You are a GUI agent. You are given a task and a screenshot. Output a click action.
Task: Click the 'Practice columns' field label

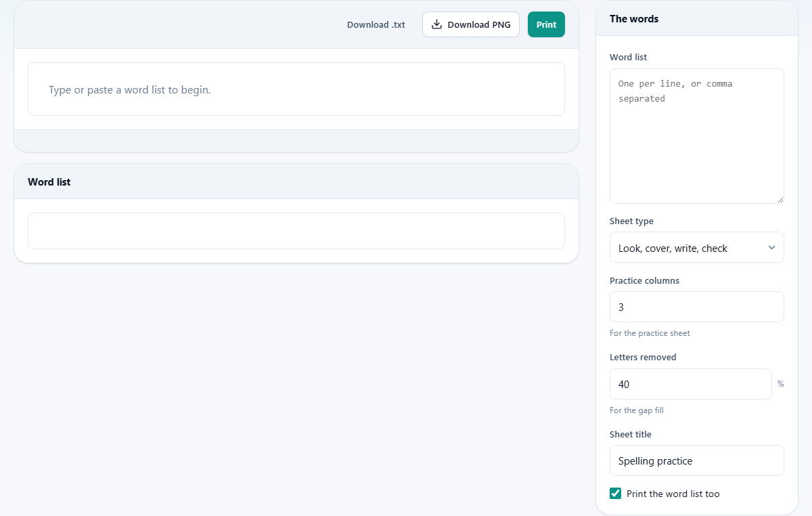(644, 280)
